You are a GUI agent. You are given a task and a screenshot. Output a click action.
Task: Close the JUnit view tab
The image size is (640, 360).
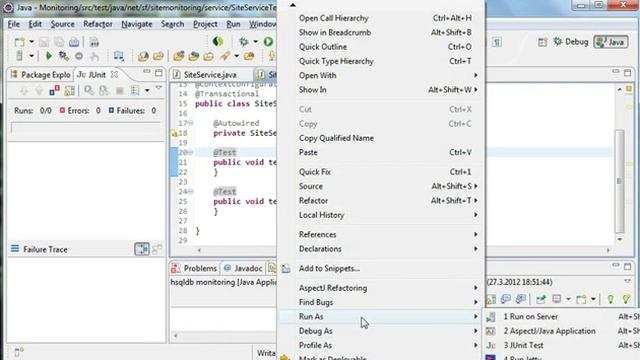click(x=114, y=74)
